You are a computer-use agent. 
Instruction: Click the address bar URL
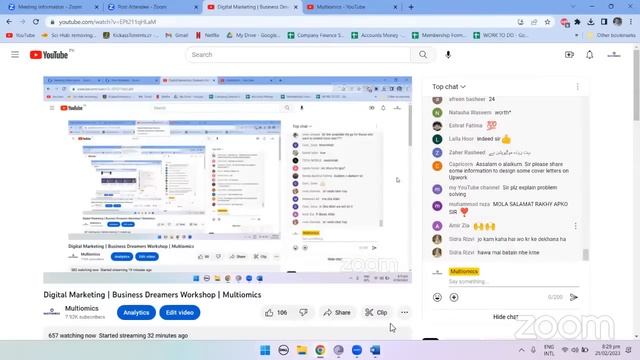tap(107, 22)
